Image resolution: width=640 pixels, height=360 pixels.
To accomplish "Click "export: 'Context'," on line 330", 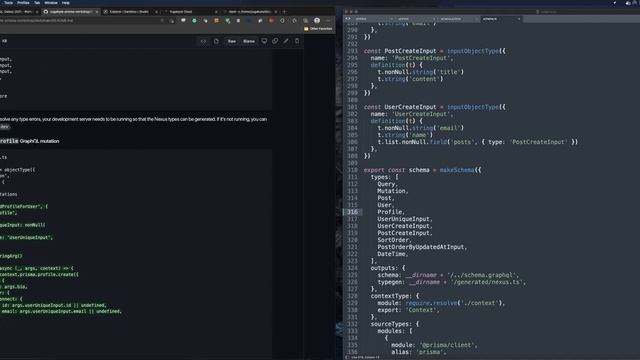I will [x=408, y=310].
